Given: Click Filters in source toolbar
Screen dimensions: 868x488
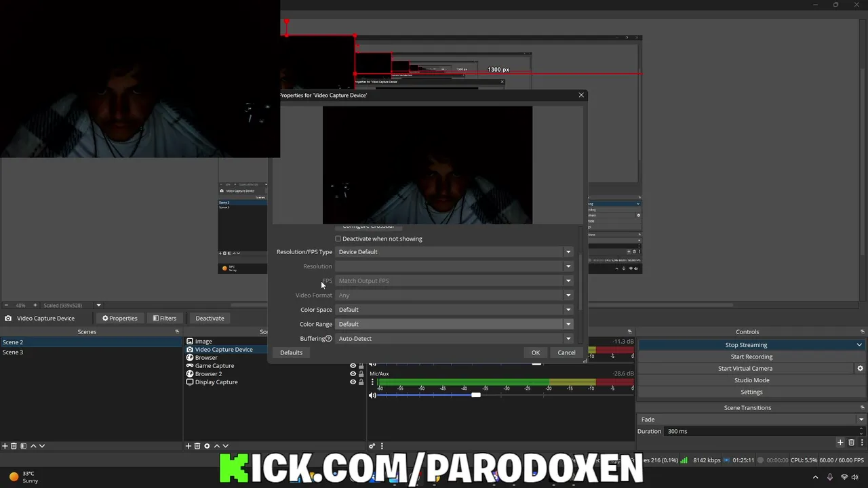Looking at the screenshot, I should (x=165, y=319).
